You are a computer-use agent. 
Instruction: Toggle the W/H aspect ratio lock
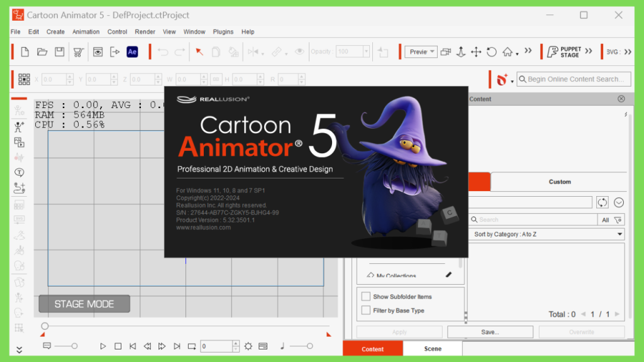[216, 79]
